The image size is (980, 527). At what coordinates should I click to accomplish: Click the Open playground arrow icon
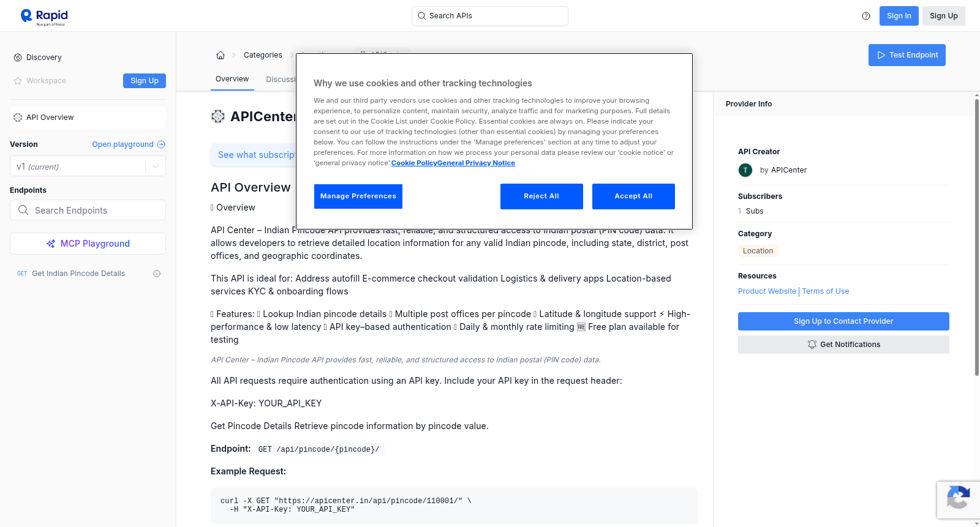161,144
